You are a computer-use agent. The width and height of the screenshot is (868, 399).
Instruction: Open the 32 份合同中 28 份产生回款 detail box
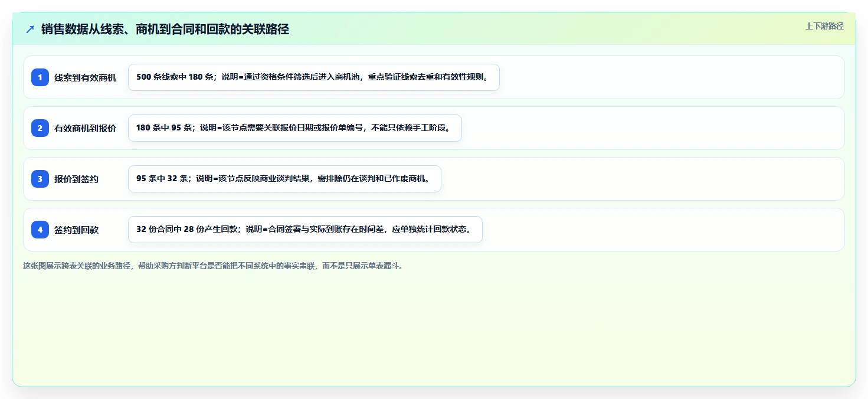305,230
